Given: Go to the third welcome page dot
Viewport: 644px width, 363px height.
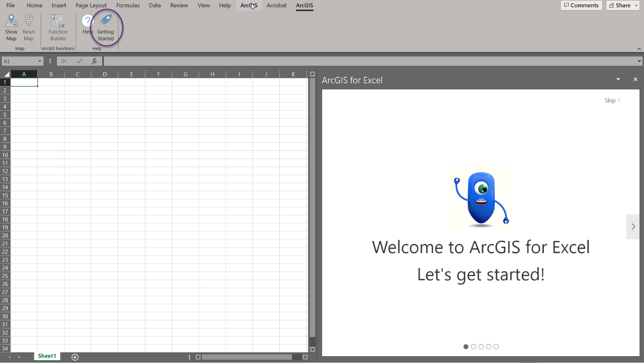Looking at the screenshot, I should point(481,346).
